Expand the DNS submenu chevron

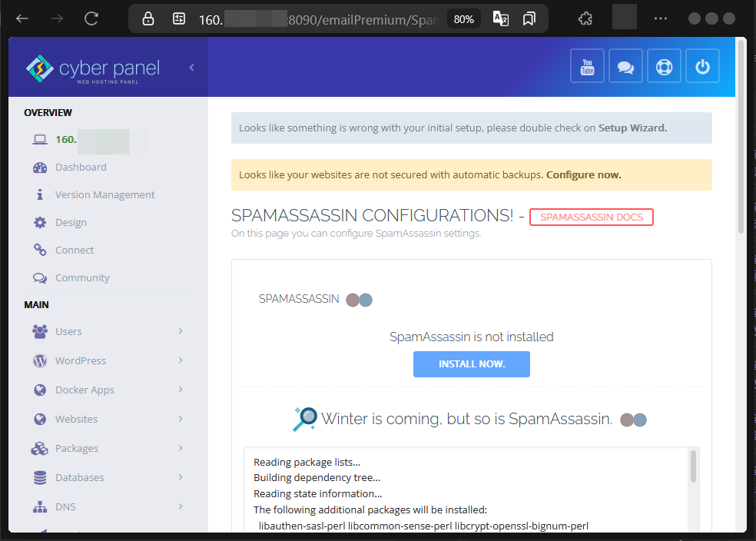(181, 506)
